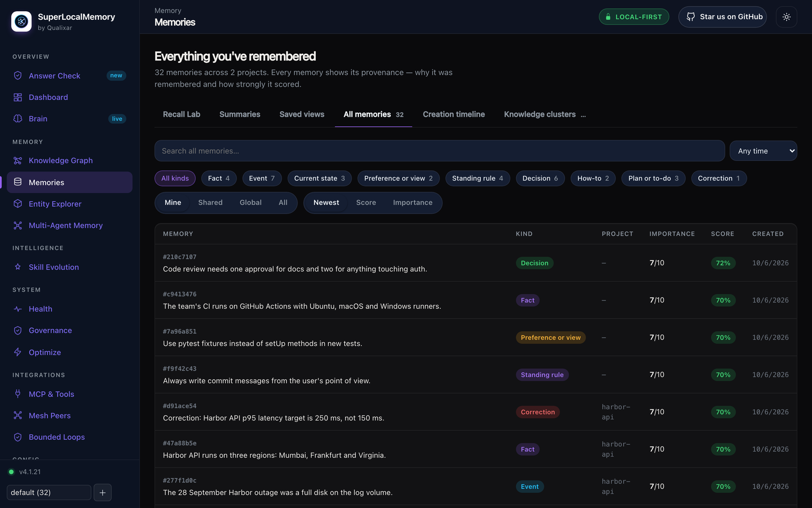Open the default (32) profile selector
Viewport: 812px width, 508px height.
click(x=49, y=493)
